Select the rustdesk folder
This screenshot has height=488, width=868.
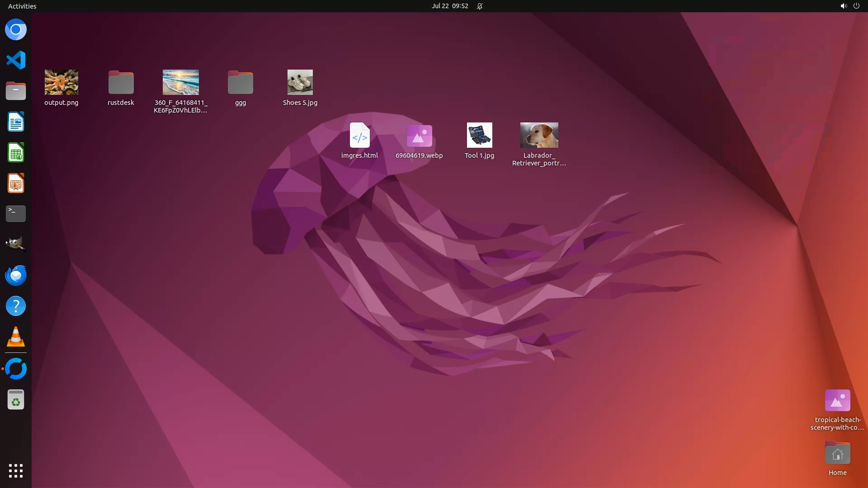pyautogui.click(x=121, y=83)
